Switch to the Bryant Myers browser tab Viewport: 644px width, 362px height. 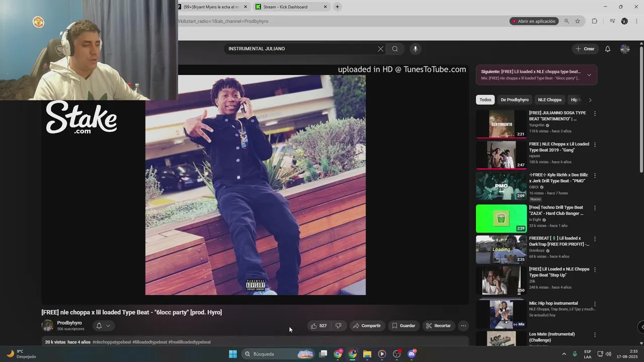(211, 7)
